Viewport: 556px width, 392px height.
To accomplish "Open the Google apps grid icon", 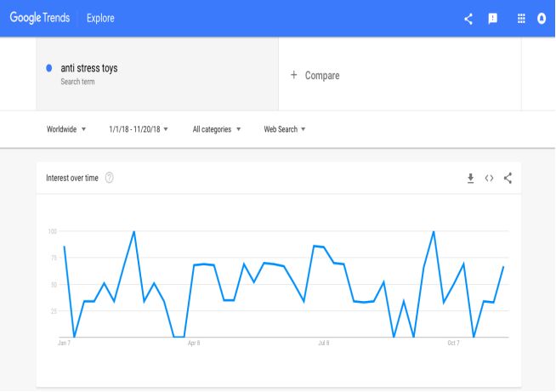I will 521,19.
